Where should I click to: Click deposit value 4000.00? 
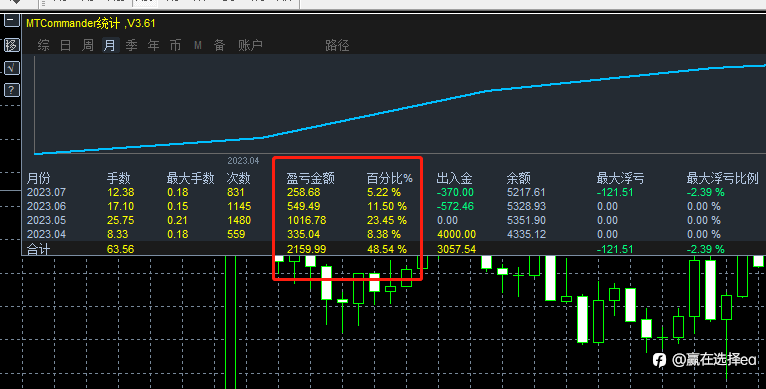(456, 235)
